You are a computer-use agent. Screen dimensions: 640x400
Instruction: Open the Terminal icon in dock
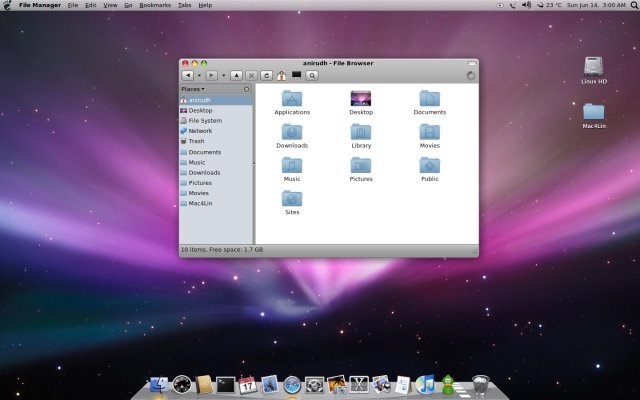[x=226, y=384]
